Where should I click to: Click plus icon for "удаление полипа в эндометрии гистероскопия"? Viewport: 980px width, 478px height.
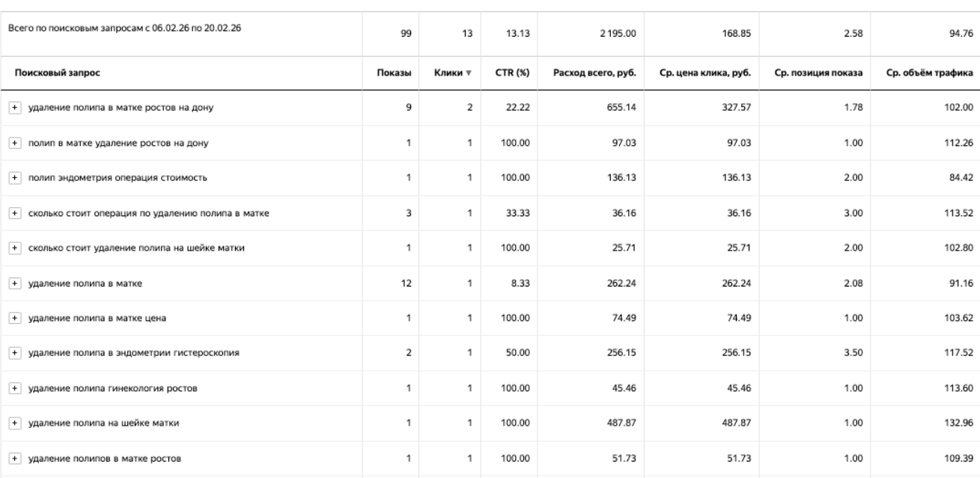14,354
